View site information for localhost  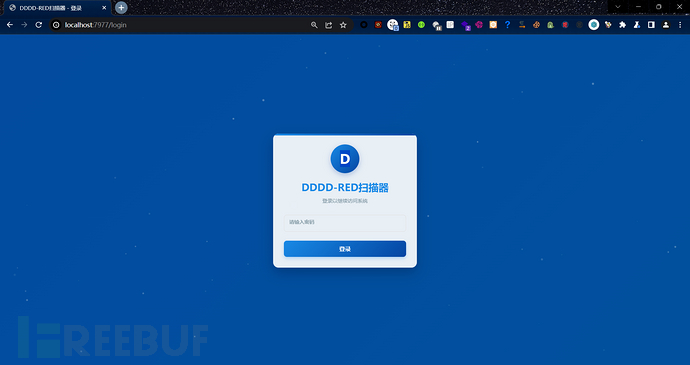[56, 25]
